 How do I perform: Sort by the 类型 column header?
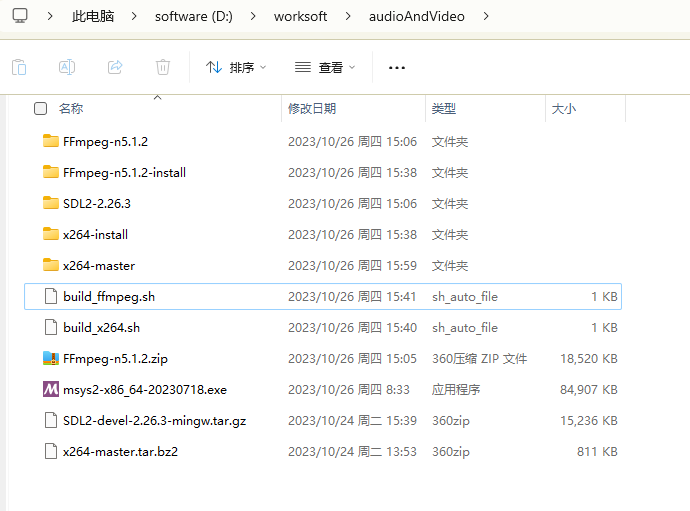tap(444, 108)
